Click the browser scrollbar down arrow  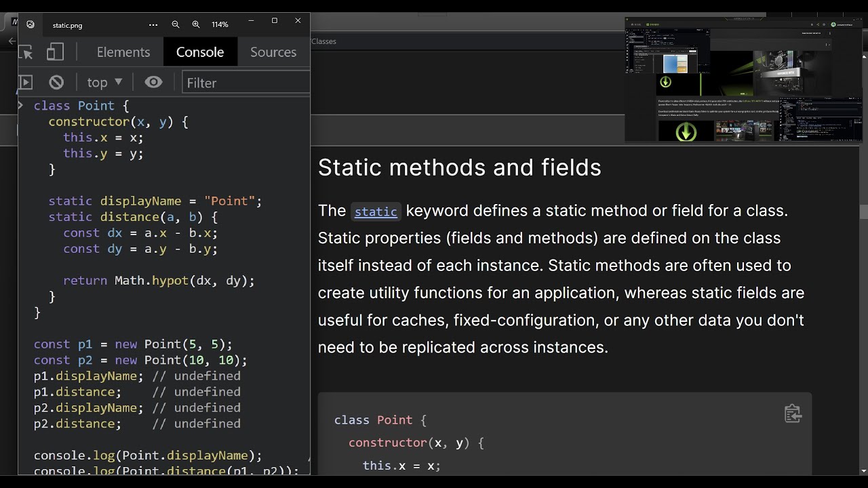point(863,470)
